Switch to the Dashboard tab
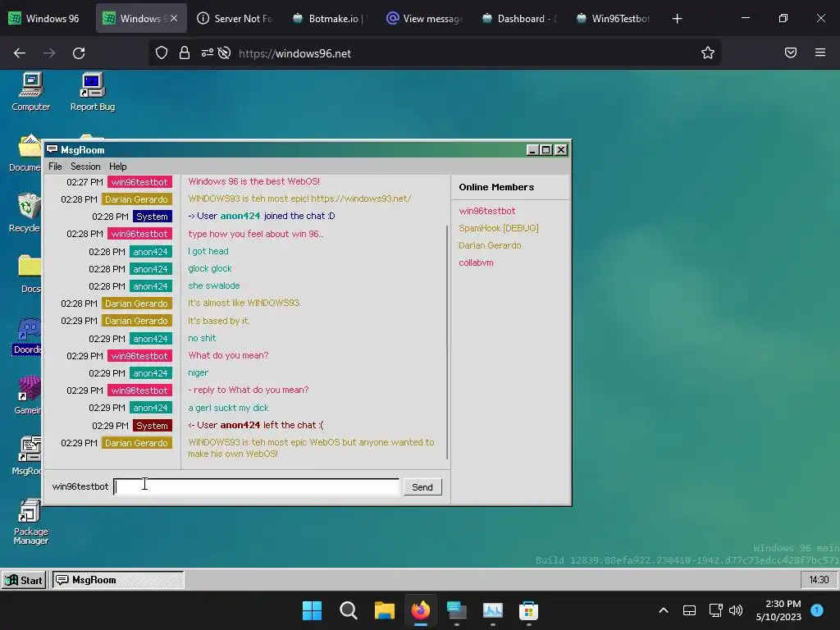The width and height of the screenshot is (840, 630). 519,19
